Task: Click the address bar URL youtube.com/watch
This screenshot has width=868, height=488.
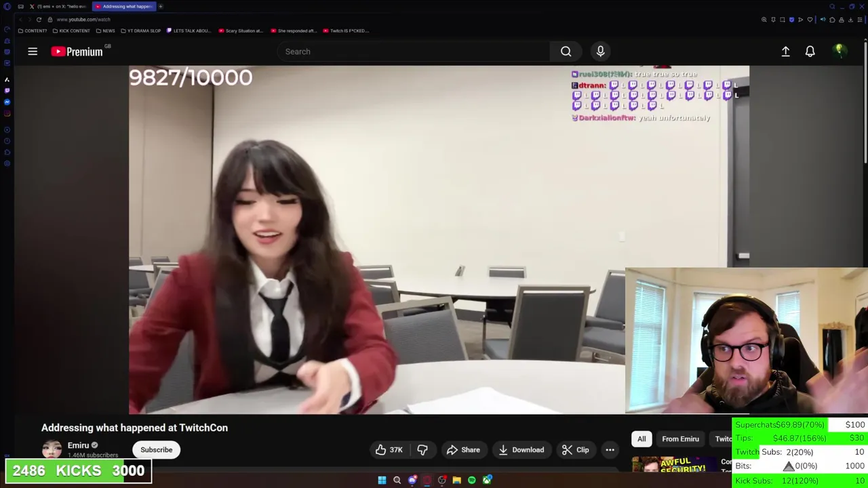Action: pos(83,20)
